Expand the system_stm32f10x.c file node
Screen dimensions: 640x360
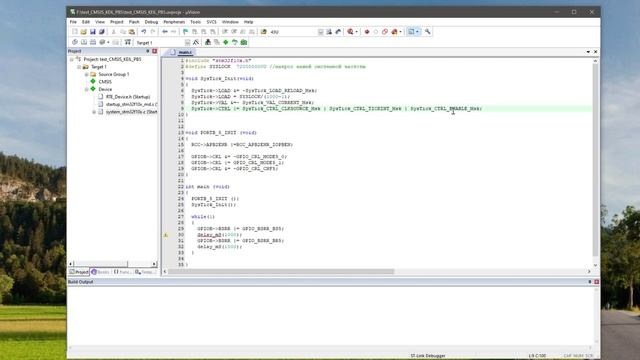tap(94, 111)
